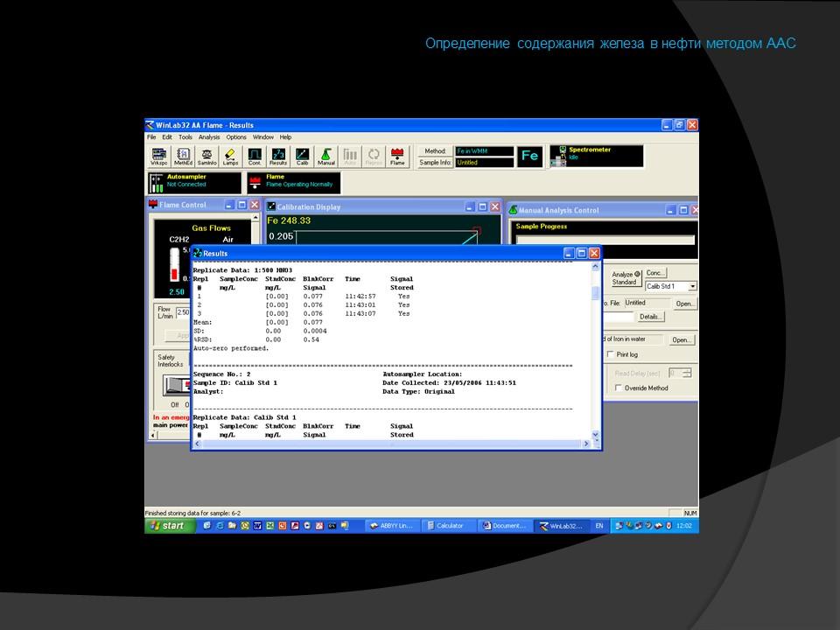Viewport: 840px width, 630px height.
Task: Click the Results window vertical scrollbar thumb
Action: click(x=596, y=293)
